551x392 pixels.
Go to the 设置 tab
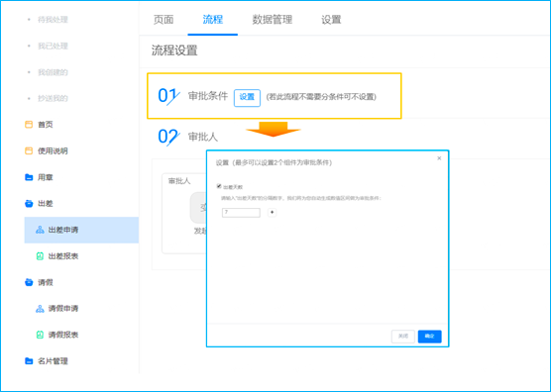(x=331, y=20)
